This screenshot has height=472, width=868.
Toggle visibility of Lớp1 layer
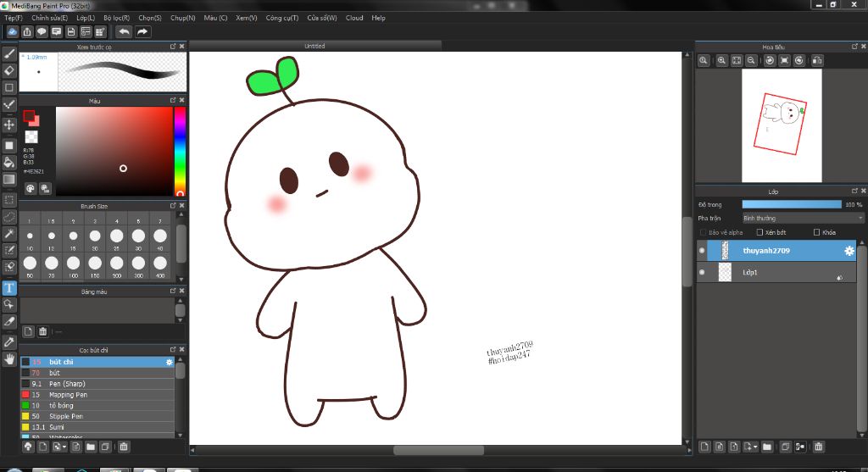point(702,272)
